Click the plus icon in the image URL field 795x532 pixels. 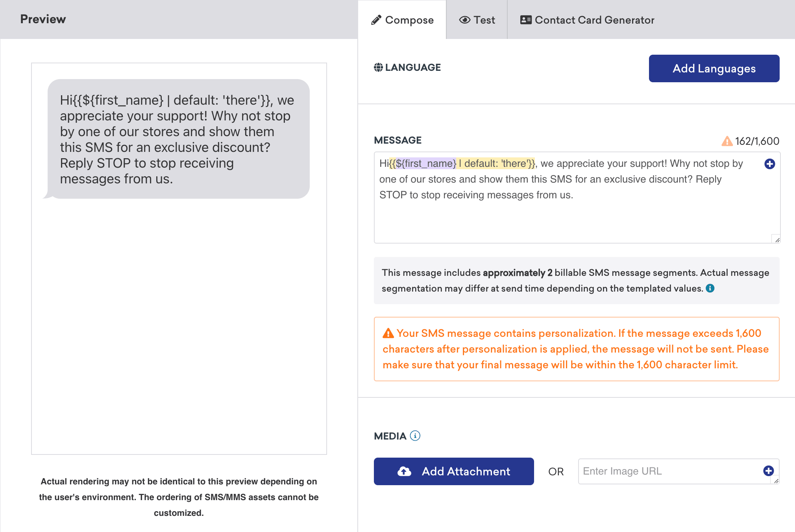[769, 471]
